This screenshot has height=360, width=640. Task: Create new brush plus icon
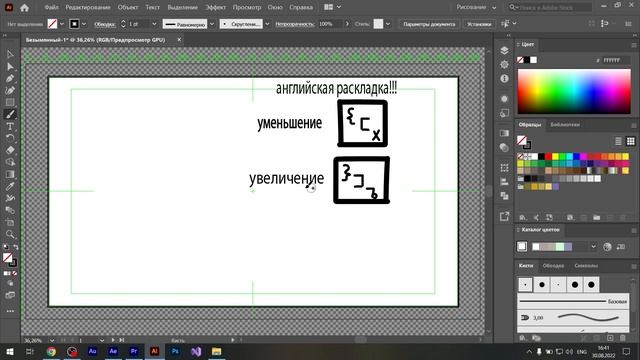610,338
